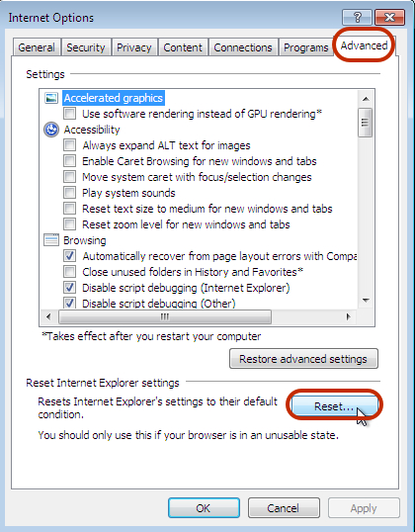
Task: Toggle Play system sounds checkbox
Action: coord(70,193)
